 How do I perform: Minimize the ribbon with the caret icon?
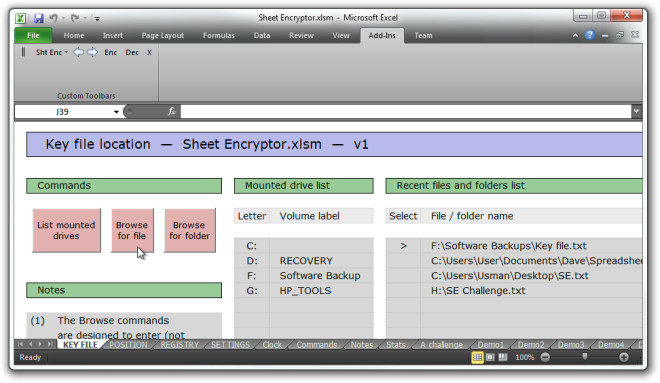[575, 36]
